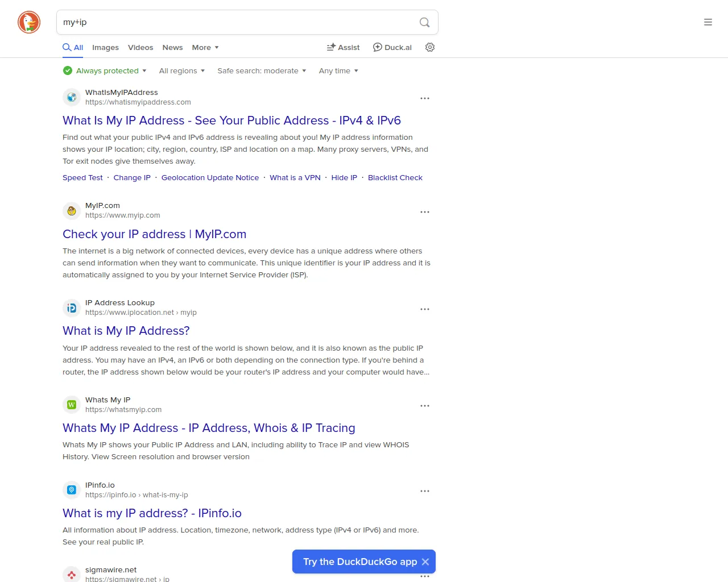
Task: Follow the Blacklist Check sitelink
Action: pos(395,177)
